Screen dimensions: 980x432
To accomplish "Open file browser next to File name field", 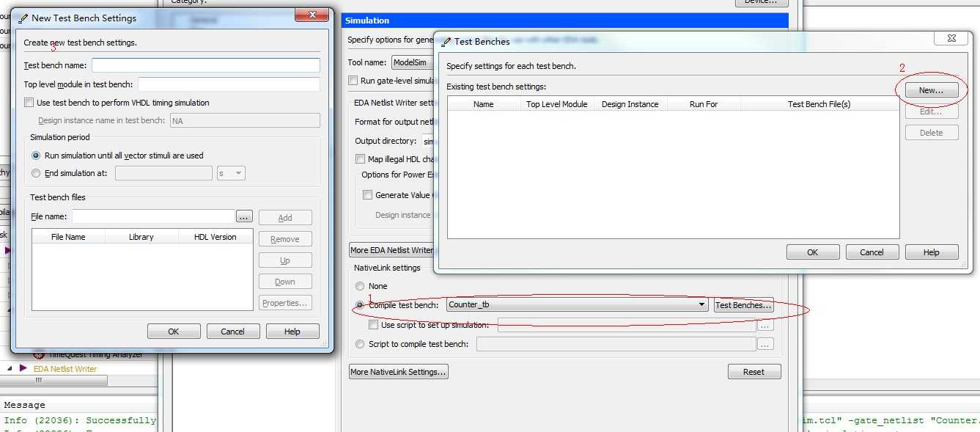I will (x=245, y=216).
